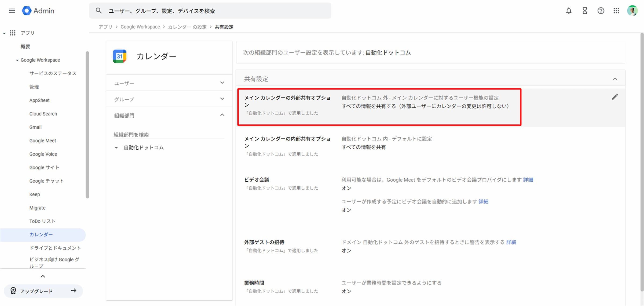This screenshot has width=644, height=306.
Task: Open the notifications bell
Action: point(569,11)
